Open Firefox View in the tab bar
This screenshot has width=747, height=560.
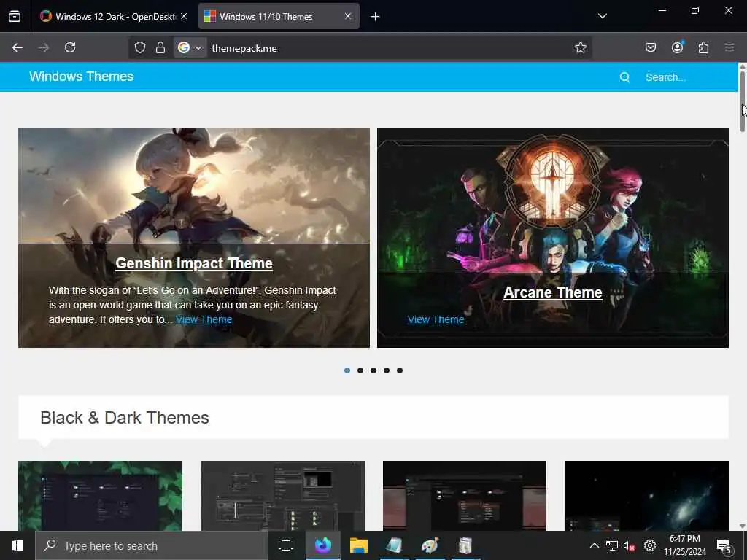pyautogui.click(x=15, y=16)
